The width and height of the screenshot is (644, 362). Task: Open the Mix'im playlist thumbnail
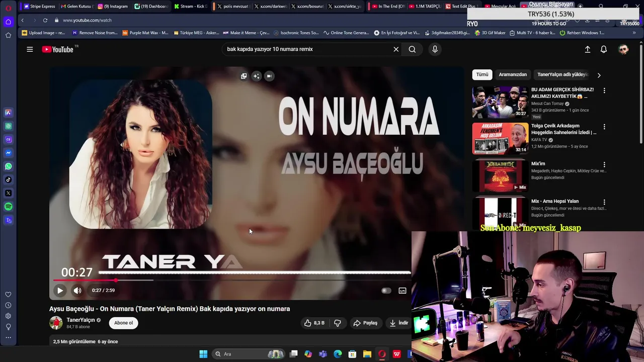pyautogui.click(x=500, y=176)
